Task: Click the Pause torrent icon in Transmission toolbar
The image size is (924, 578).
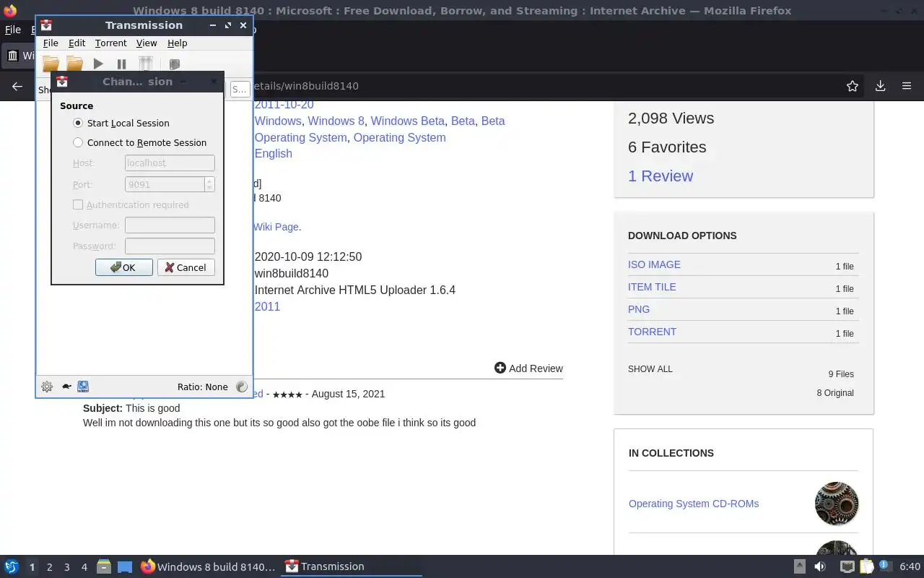Action: (121, 64)
